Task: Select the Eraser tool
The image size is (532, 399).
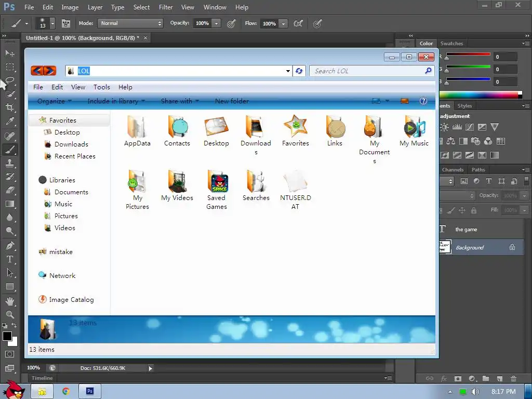Action: coord(10,190)
